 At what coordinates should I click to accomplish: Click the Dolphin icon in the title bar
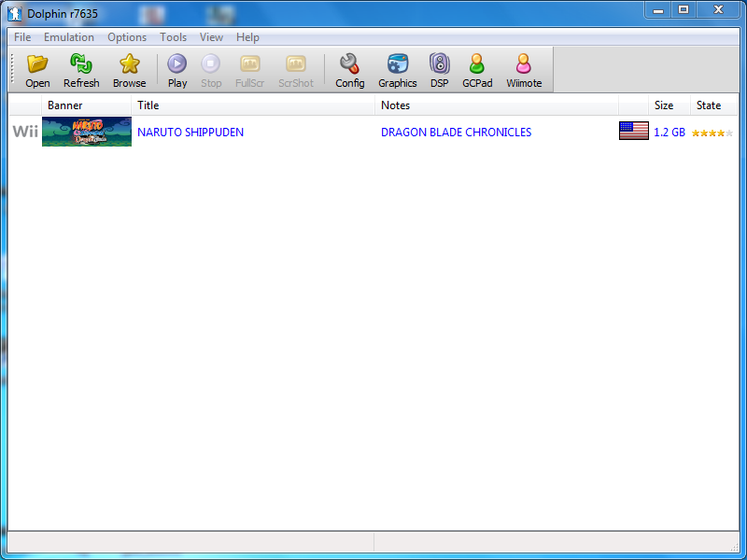(15, 13)
